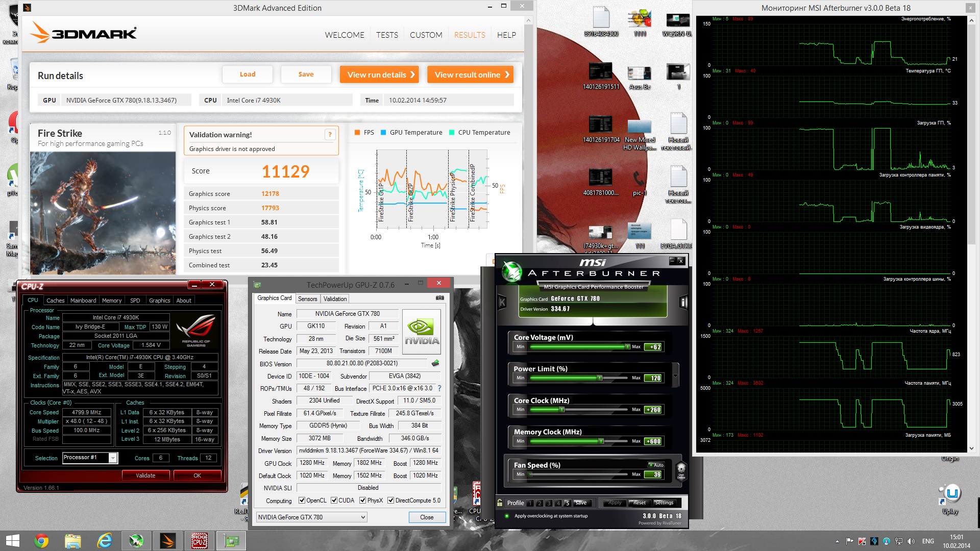This screenshot has height=551, width=980.
Task: Click the Memory Clock slider track
Action: point(579,441)
